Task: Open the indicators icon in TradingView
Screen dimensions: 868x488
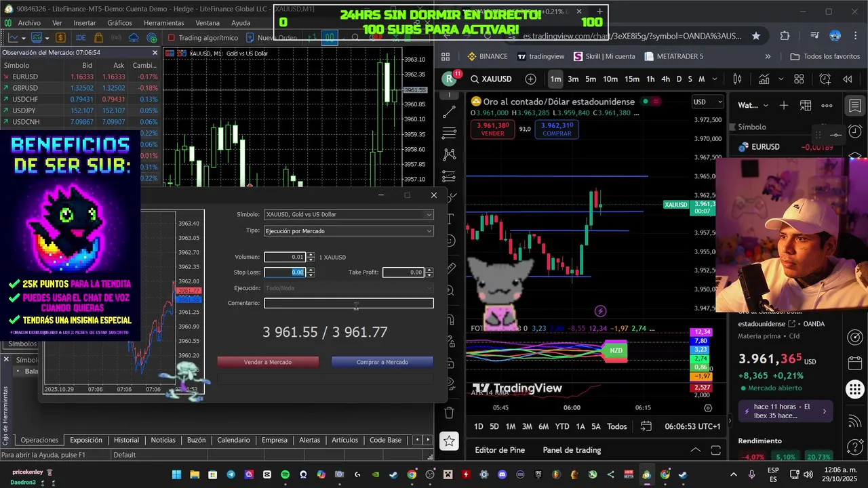Action: tap(764, 79)
